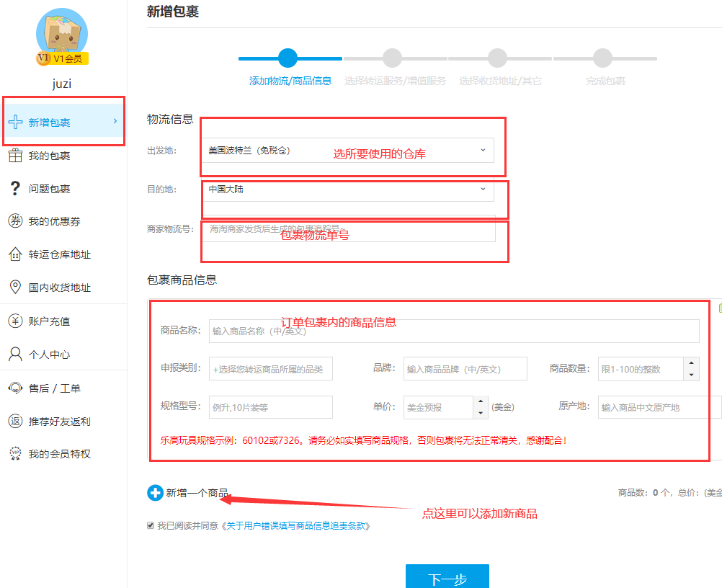Viewport: 722px width, 588px height.
Task: Open the 申报类别 category selector
Action: (271, 369)
